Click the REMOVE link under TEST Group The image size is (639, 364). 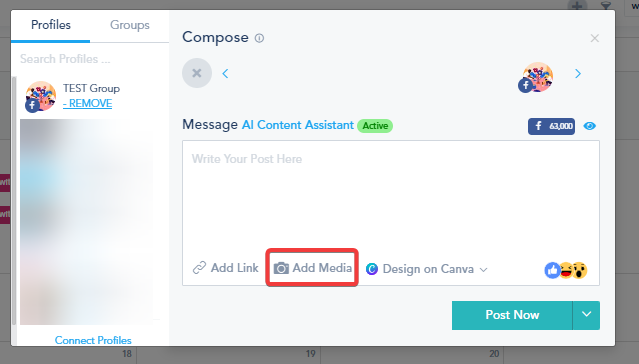click(88, 104)
